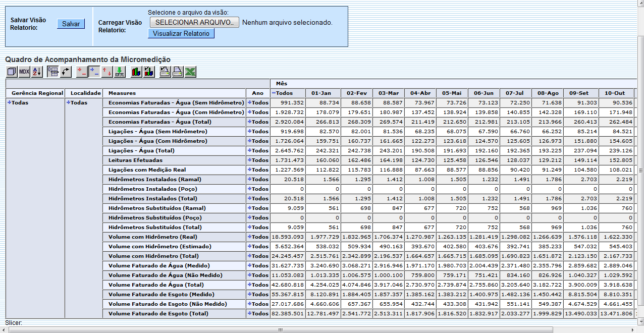Open the MDX query editor
This screenshot has height=333, width=644.
[24, 72]
